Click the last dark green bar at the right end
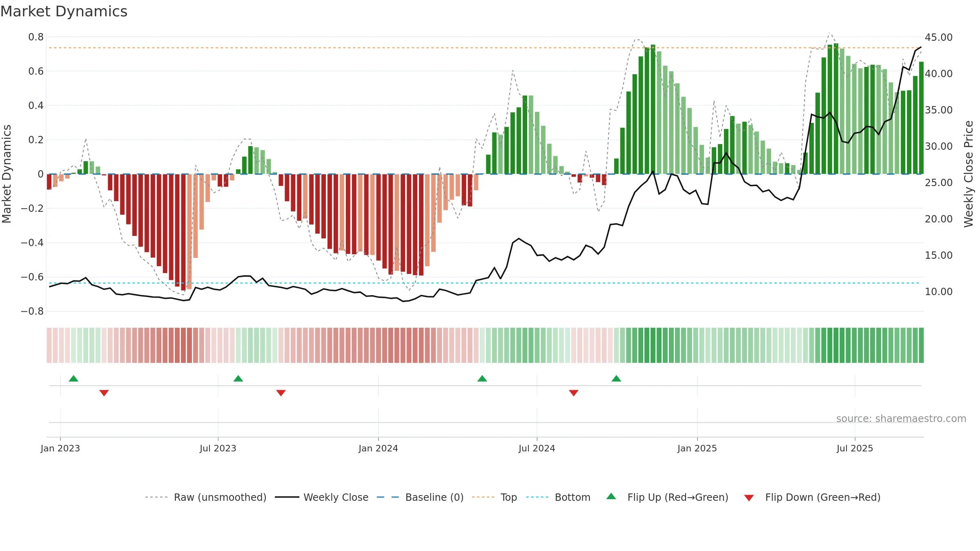The width and height of the screenshot is (980, 551). pyautogui.click(x=921, y=118)
